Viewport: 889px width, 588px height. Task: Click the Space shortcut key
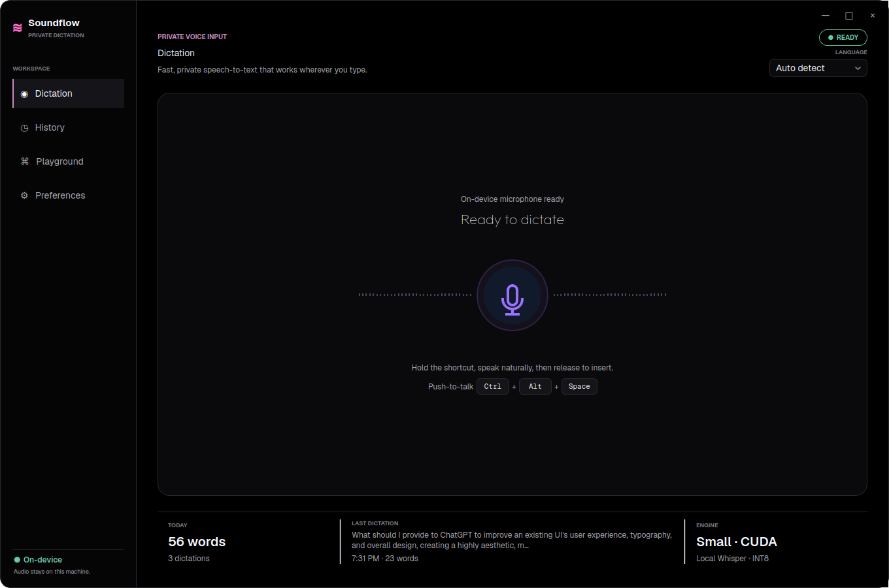point(579,387)
